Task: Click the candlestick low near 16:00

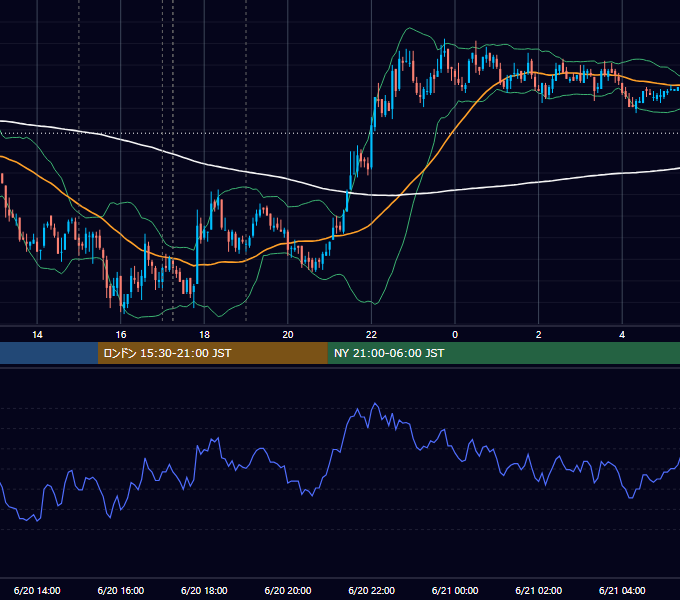Action: pyautogui.click(x=124, y=309)
